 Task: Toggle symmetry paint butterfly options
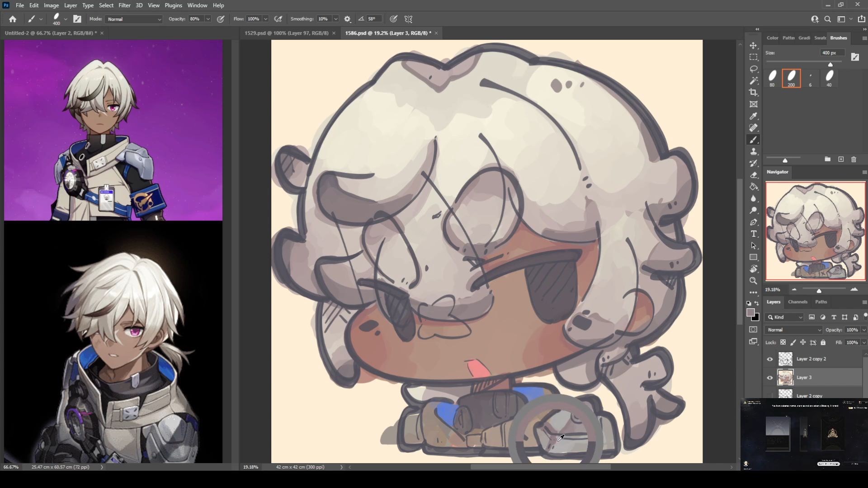tap(408, 19)
